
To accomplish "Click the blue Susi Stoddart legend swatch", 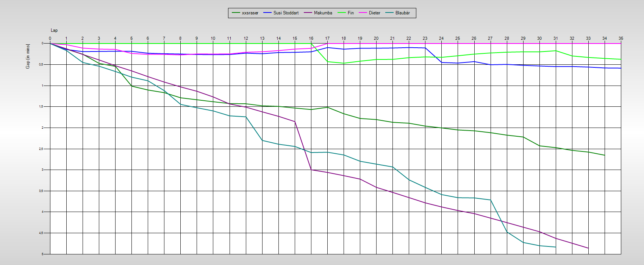I will (x=267, y=13).
